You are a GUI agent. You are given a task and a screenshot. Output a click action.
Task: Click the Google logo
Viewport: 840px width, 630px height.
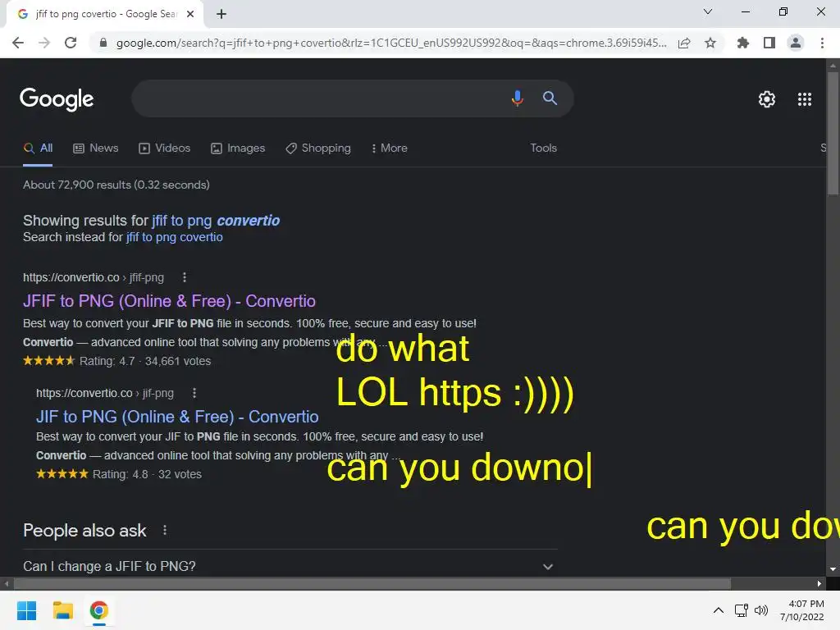coord(57,99)
